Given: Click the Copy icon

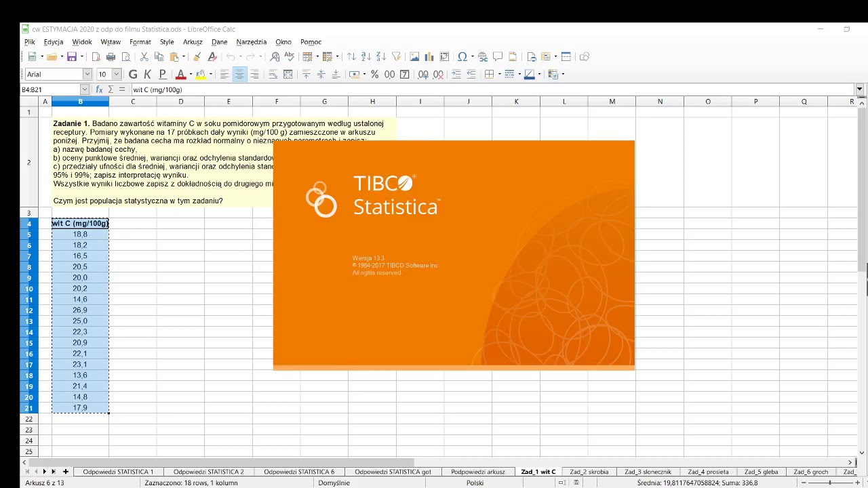Looking at the screenshot, I should pos(159,57).
